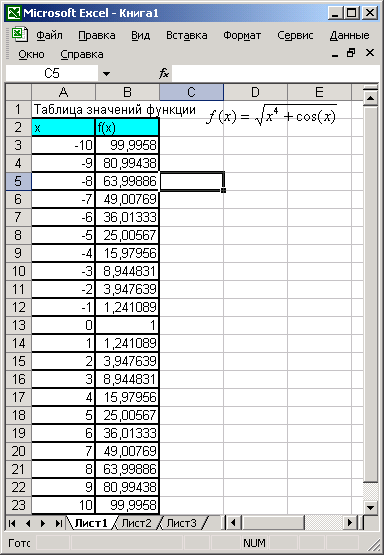This screenshot has height=555, width=384.
Task: Click next sheet tab navigation arrow
Action: pos(43,523)
